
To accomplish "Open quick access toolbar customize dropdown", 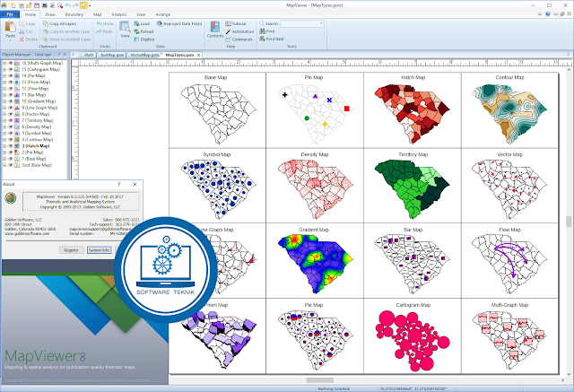I will [90, 5].
